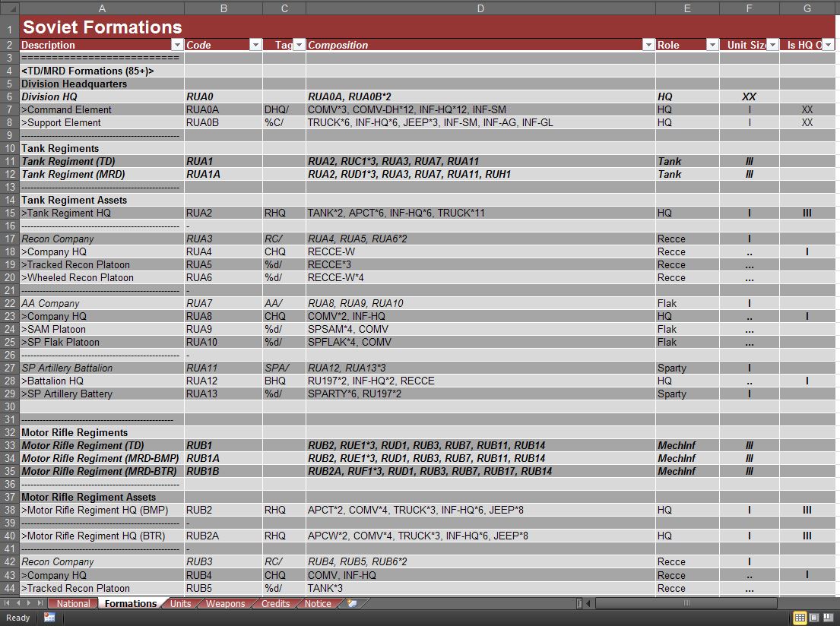Click the horizontal scrollbar left arrow
The height and width of the screenshot is (626, 840).
(588, 603)
